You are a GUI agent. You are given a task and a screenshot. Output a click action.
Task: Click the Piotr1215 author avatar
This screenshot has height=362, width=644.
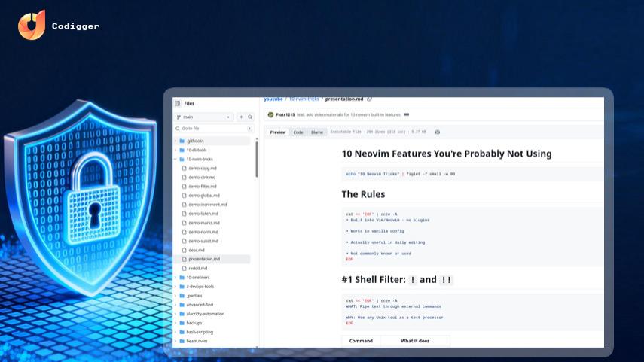[x=270, y=115]
